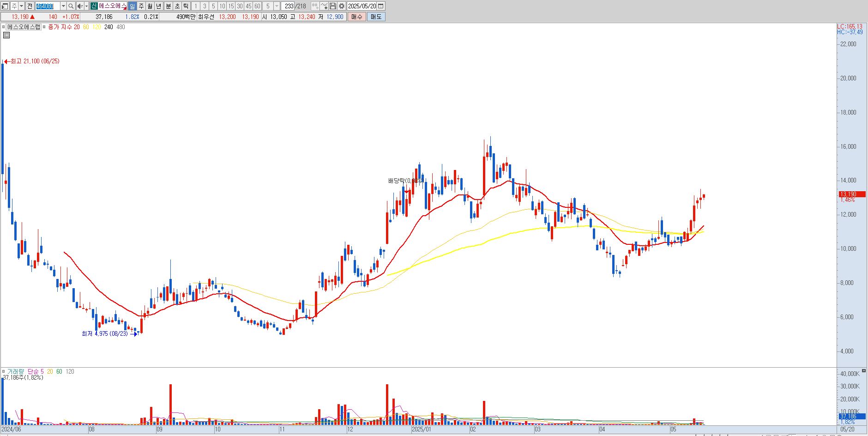Viewport: 868px width, 436px height.
Task: Click the stock name 에스오에스 field
Action: [x=113, y=6]
